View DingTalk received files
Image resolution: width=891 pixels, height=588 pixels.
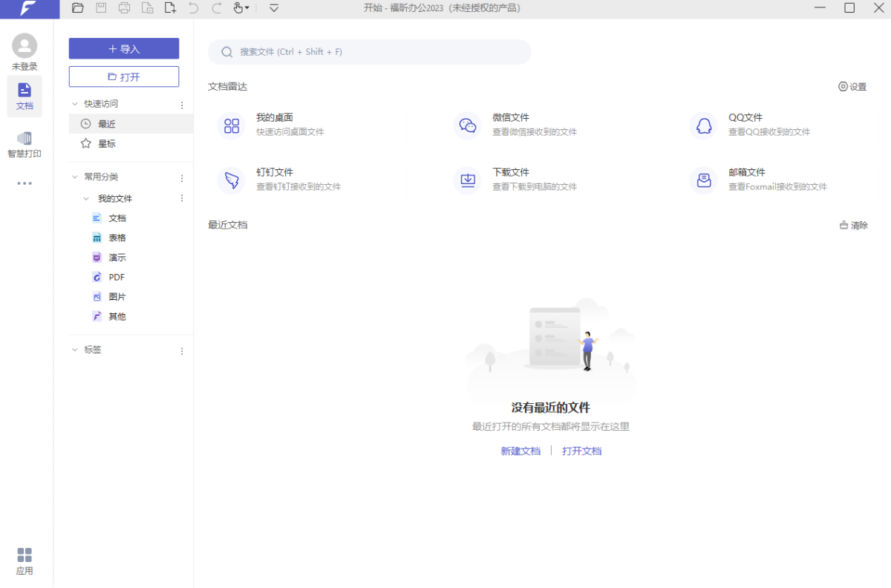point(275,179)
